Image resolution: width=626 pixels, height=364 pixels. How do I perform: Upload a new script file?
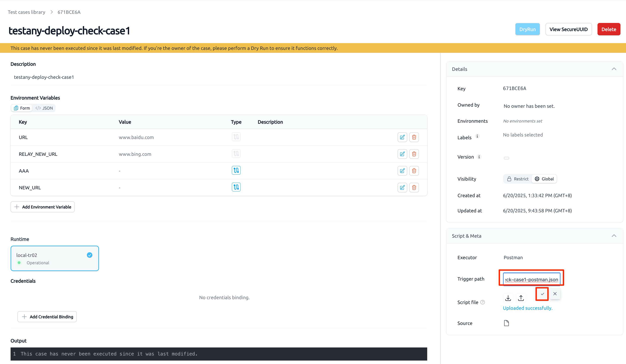pyautogui.click(x=521, y=298)
